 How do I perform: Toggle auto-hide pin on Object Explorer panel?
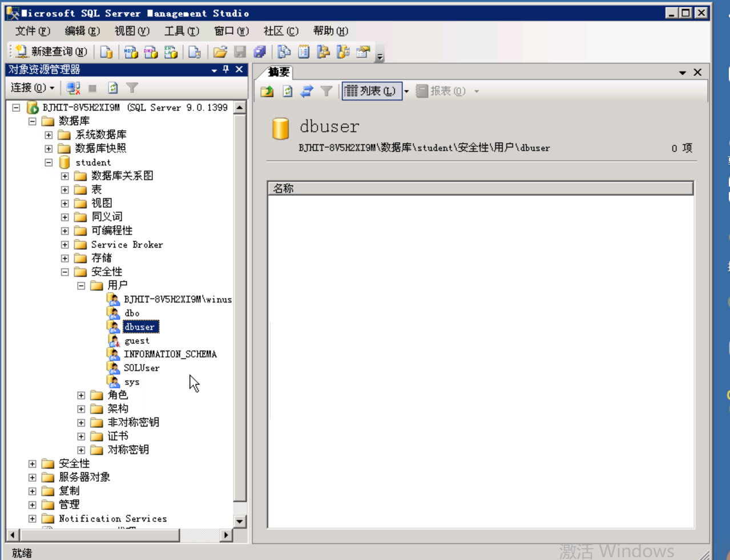tap(226, 70)
